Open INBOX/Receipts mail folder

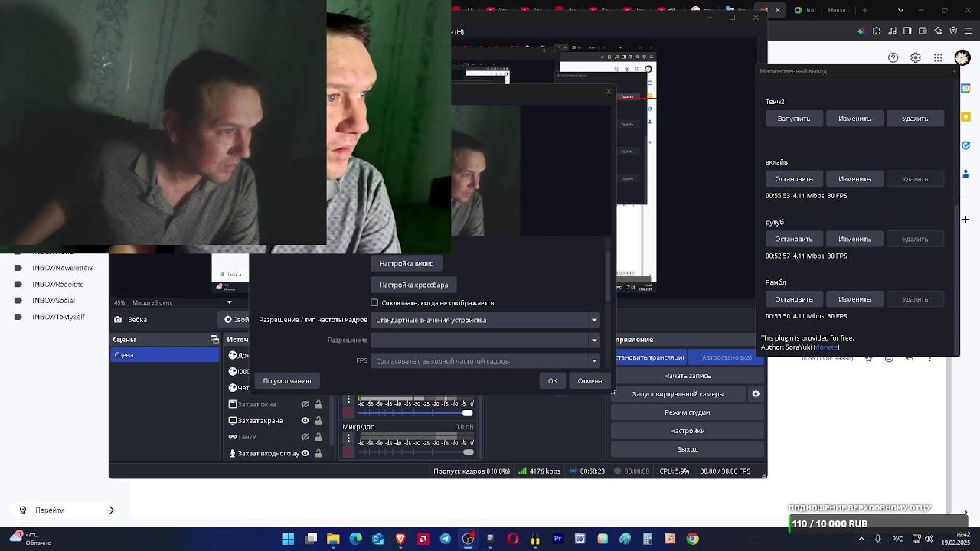(58, 285)
